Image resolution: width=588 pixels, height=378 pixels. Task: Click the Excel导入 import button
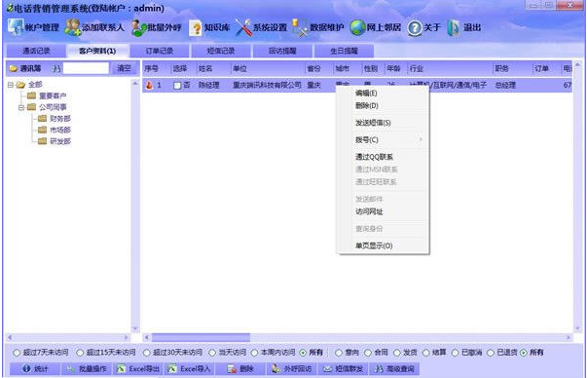click(190, 368)
